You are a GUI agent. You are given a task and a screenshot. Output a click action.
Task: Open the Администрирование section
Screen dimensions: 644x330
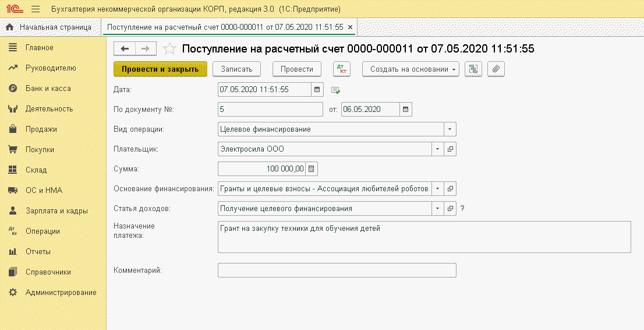61,293
